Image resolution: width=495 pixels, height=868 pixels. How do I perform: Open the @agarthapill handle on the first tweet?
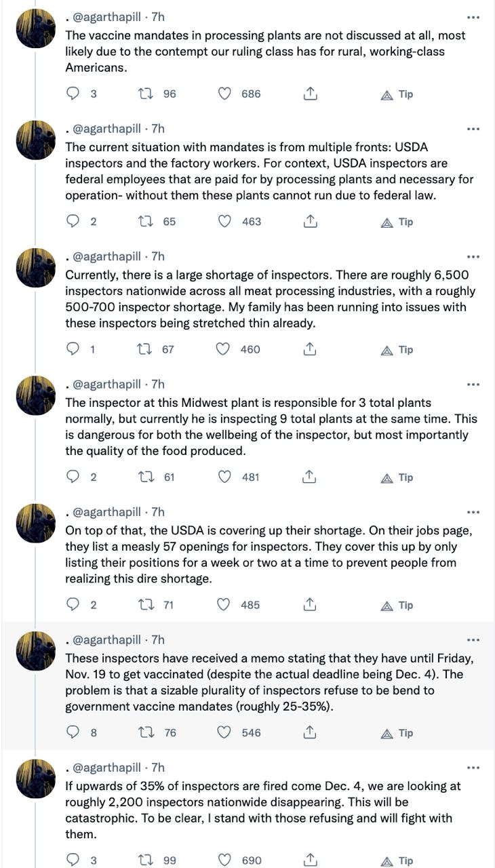(106, 16)
